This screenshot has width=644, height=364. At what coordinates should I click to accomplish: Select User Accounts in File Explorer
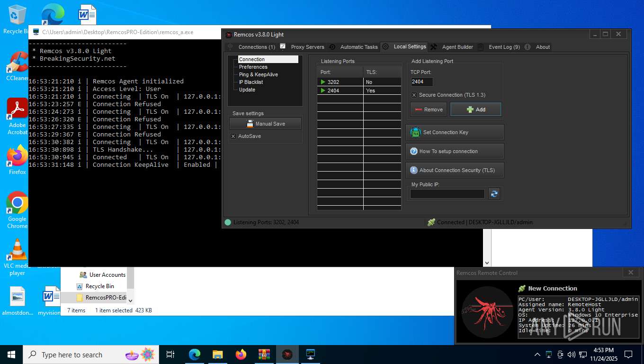102,275
